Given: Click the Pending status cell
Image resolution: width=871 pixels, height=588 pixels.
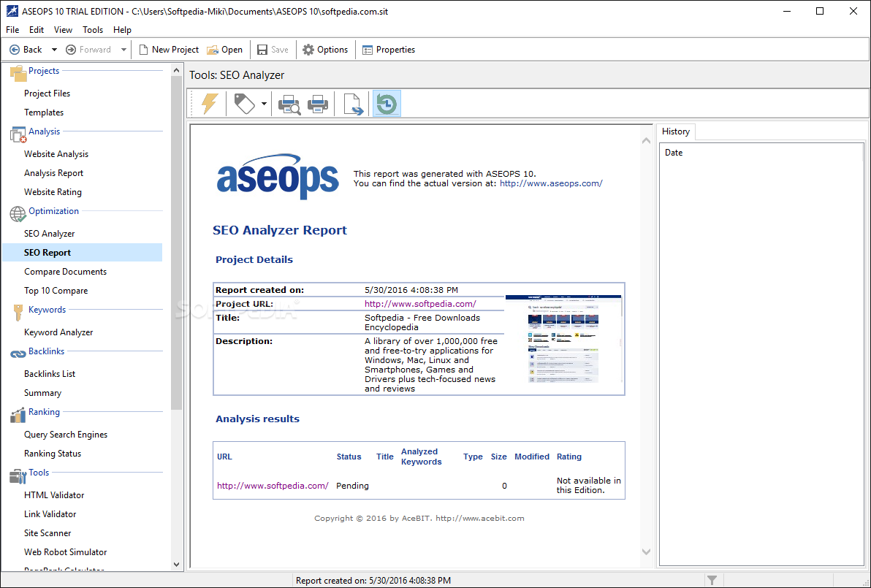Looking at the screenshot, I should click(x=353, y=485).
